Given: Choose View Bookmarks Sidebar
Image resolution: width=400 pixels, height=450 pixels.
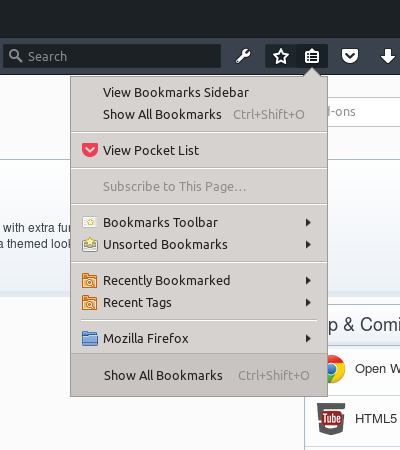Looking at the screenshot, I should click(x=199, y=92).
